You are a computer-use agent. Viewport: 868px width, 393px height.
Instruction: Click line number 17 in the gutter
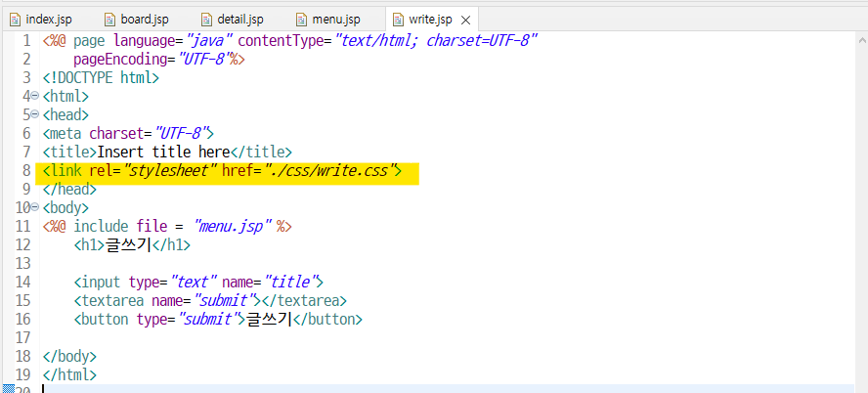click(22, 337)
